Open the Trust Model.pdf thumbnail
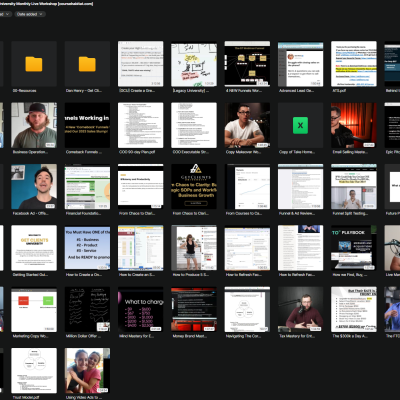 tap(34, 371)
